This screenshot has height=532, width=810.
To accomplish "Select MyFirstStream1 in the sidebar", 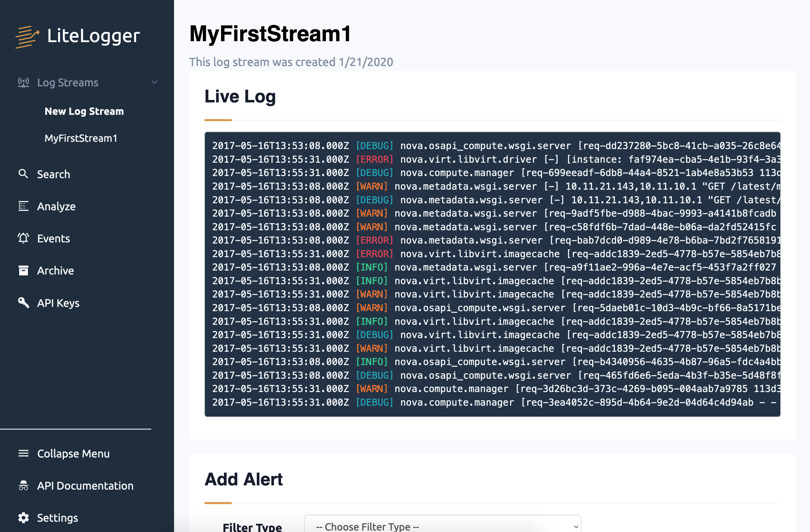I will pyautogui.click(x=81, y=138).
